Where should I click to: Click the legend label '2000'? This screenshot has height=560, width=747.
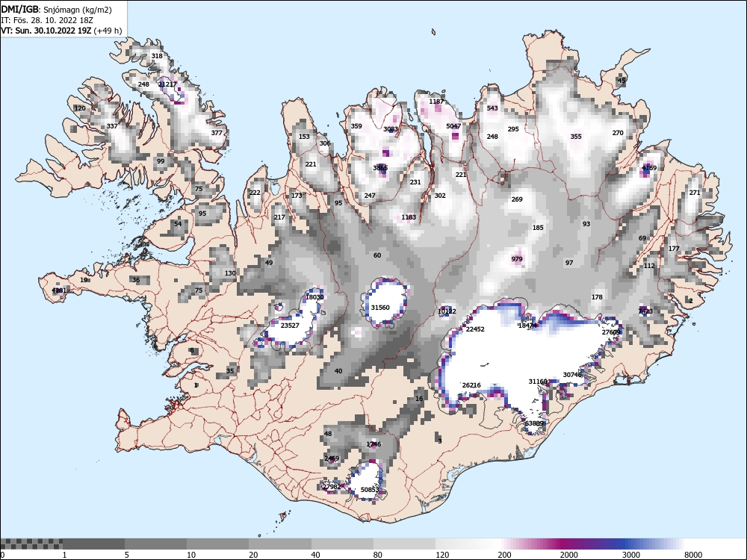coord(569,555)
